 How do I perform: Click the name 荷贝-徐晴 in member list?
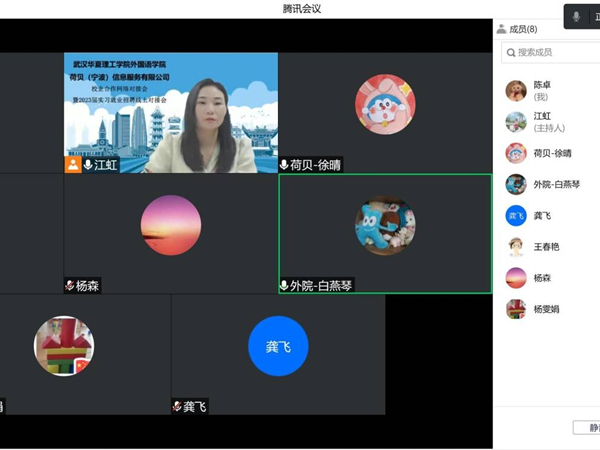[552, 153]
